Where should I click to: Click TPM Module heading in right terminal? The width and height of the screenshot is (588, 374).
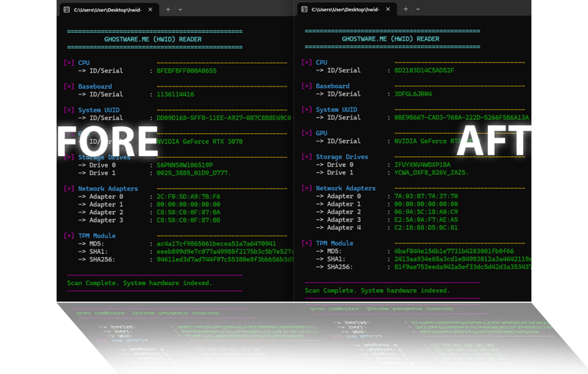(x=335, y=243)
